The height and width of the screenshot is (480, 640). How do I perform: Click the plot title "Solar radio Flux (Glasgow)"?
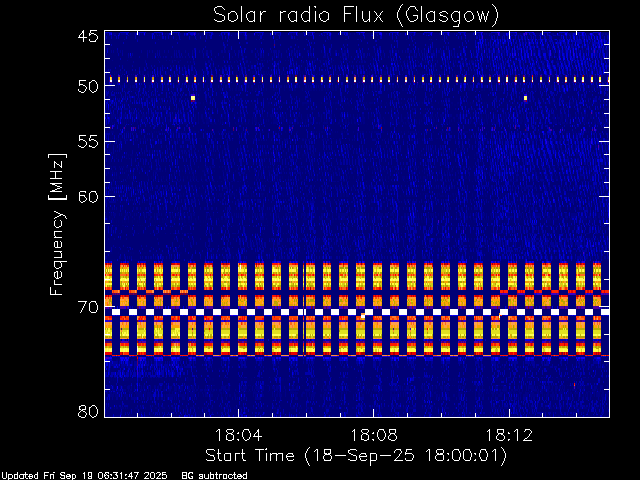(356, 16)
